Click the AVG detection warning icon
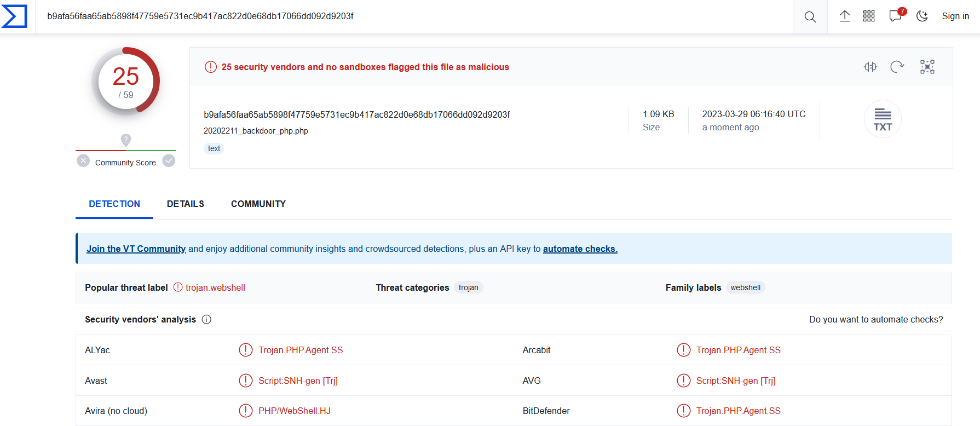 tap(684, 381)
